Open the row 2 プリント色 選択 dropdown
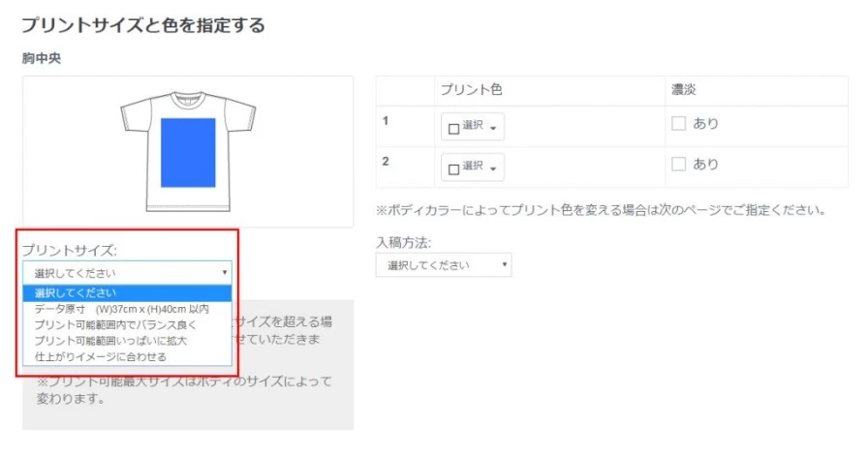The height and width of the screenshot is (457, 868). click(473, 168)
